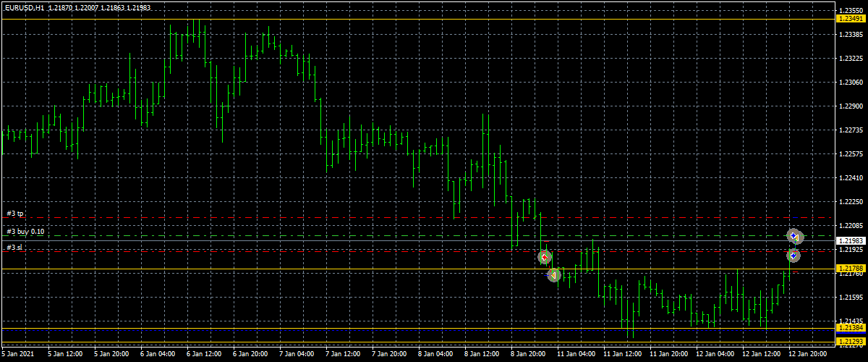Click the orange close arrow below the red marker
868x362 pixels.
553,275
